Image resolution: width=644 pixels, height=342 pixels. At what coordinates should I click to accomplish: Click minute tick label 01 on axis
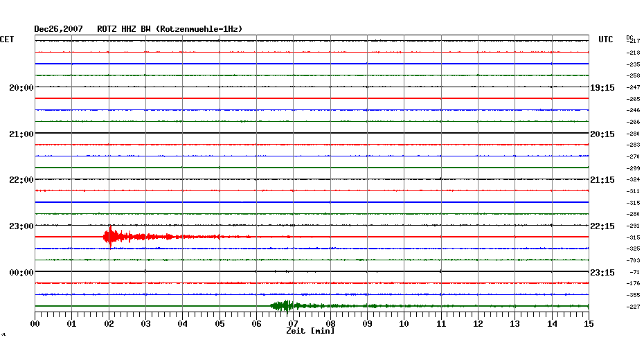(72, 323)
